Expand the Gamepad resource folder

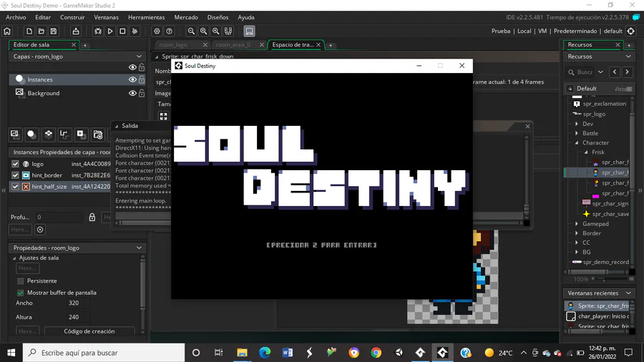pos(577,224)
